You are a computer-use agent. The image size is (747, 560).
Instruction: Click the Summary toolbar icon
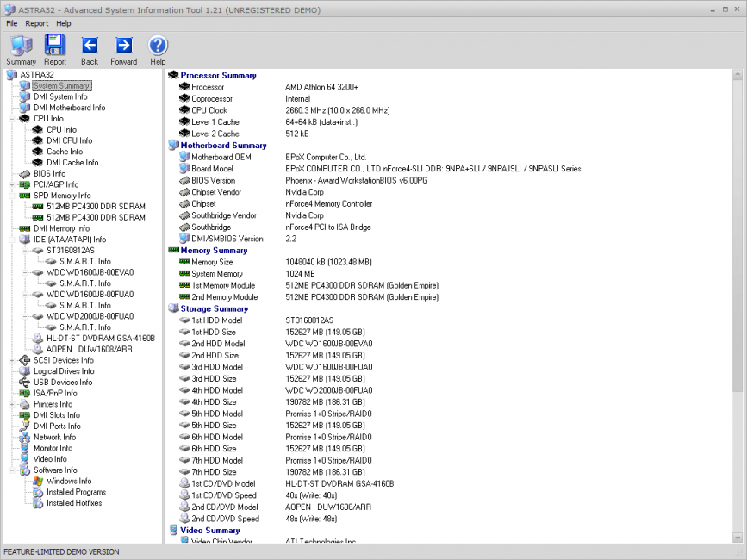tap(21, 46)
